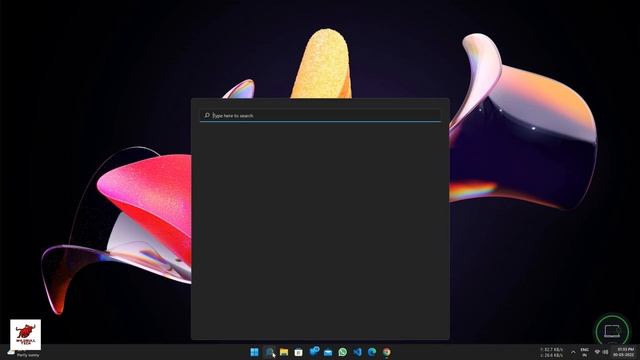Open Microsoft Edge from the taskbar
The image size is (640, 360).
coord(372,352)
